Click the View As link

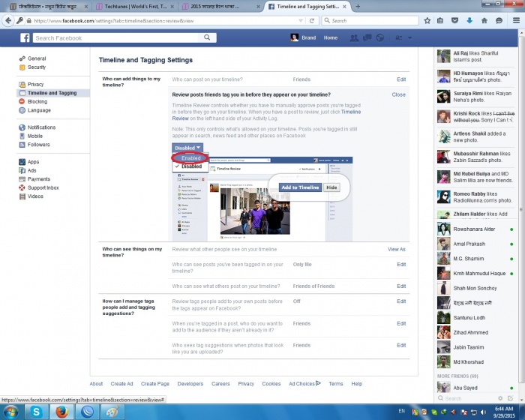pos(397,249)
